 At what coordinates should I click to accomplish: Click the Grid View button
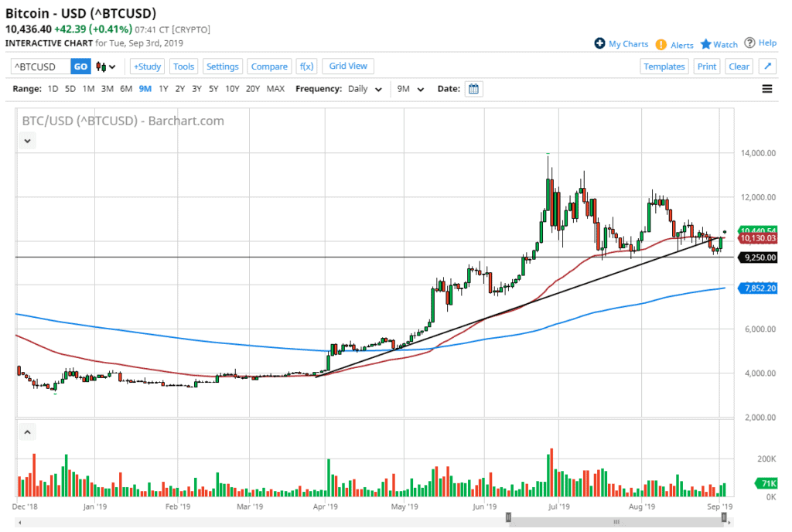[x=348, y=66]
